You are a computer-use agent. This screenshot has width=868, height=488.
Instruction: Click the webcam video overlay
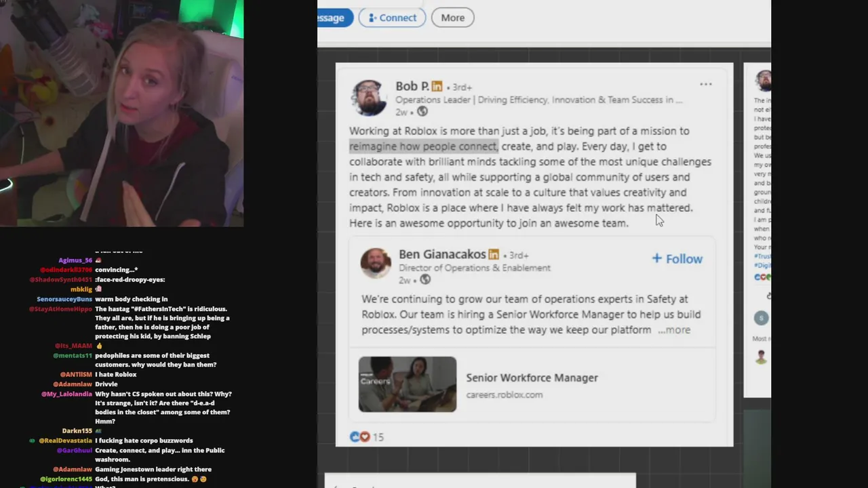122,113
